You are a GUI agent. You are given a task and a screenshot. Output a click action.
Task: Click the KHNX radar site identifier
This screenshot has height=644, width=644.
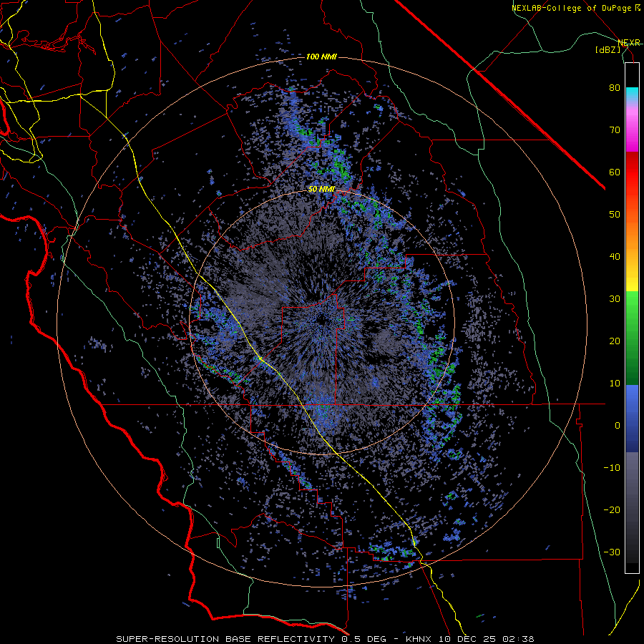420,639
